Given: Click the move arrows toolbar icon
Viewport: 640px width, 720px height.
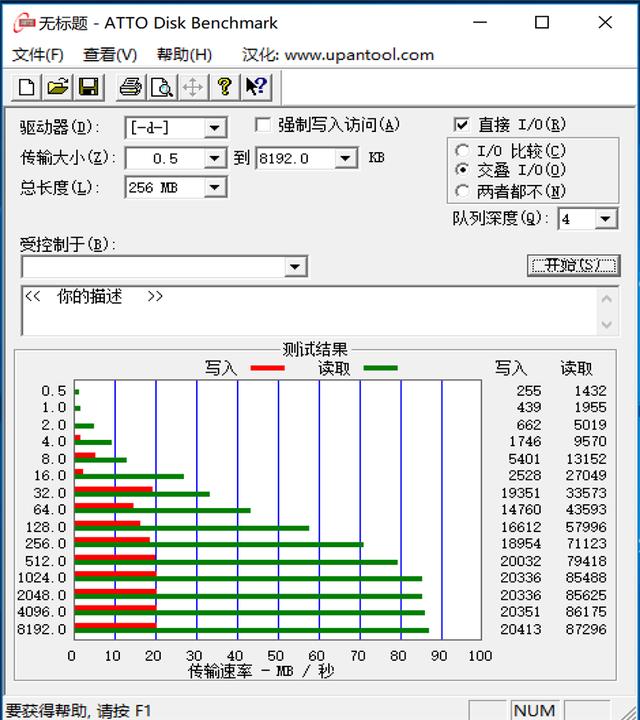Looking at the screenshot, I should pyautogui.click(x=193, y=87).
